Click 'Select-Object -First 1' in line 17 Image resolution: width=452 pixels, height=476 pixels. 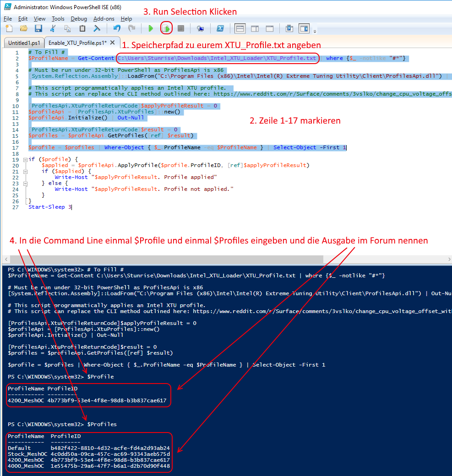[x=310, y=147]
